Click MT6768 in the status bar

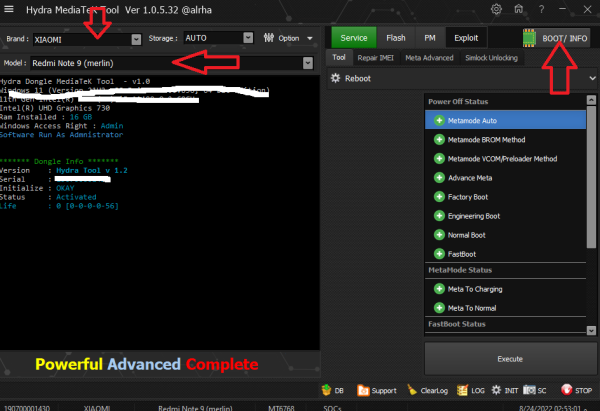pyautogui.click(x=281, y=408)
